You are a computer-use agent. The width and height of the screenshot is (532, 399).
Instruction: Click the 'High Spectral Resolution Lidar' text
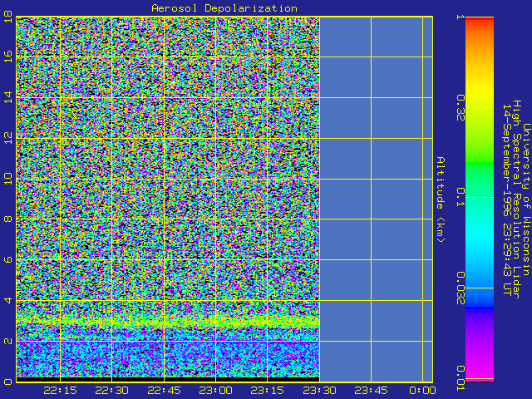516,199
